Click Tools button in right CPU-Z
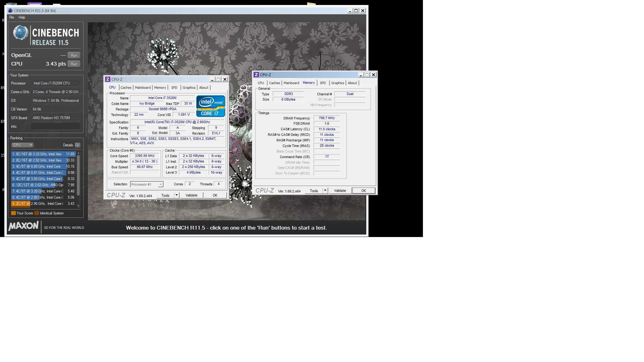The image size is (644, 362). point(314,191)
